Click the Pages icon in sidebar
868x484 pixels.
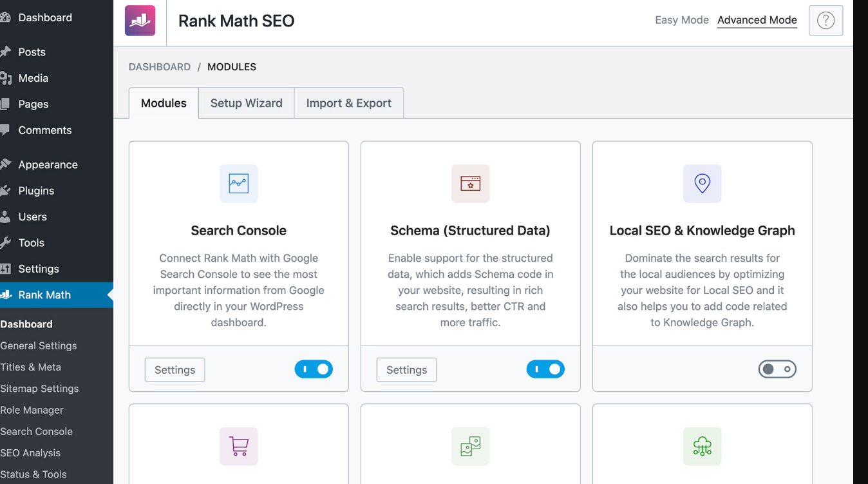(5, 104)
